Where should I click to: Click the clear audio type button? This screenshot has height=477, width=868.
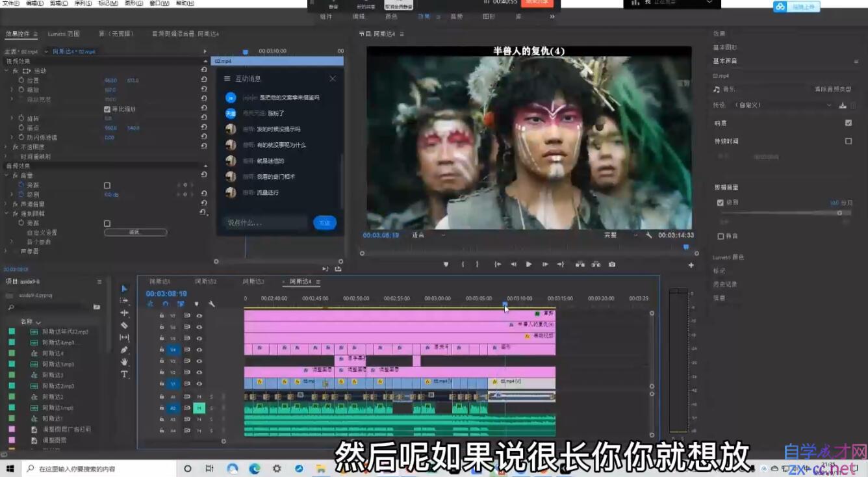click(834, 89)
